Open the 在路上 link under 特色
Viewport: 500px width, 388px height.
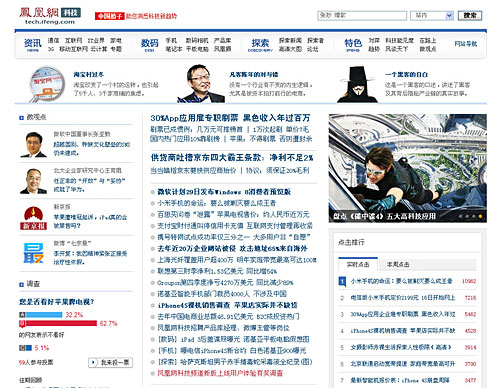[428, 41]
